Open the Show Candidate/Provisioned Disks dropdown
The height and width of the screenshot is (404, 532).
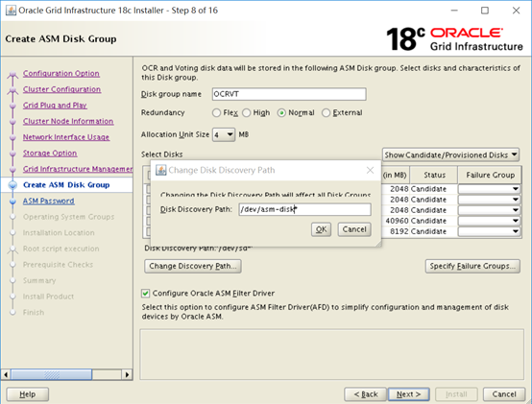pyautogui.click(x=451, y=154)
